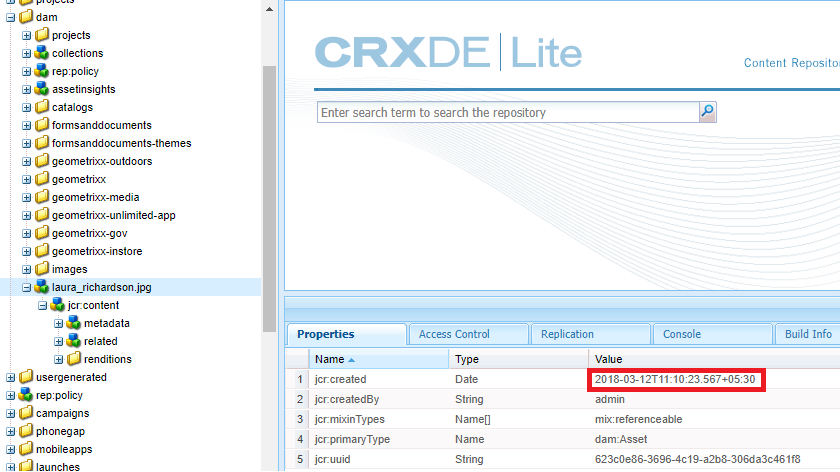Viewport: 840px width, 472px height.
Task: Click the tree panel scroll-up arrow
Action: 269,9
